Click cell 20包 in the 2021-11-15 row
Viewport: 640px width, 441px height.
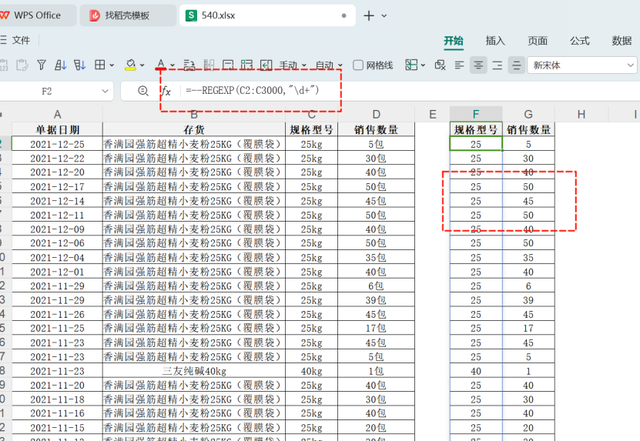(x=376, y=428)
